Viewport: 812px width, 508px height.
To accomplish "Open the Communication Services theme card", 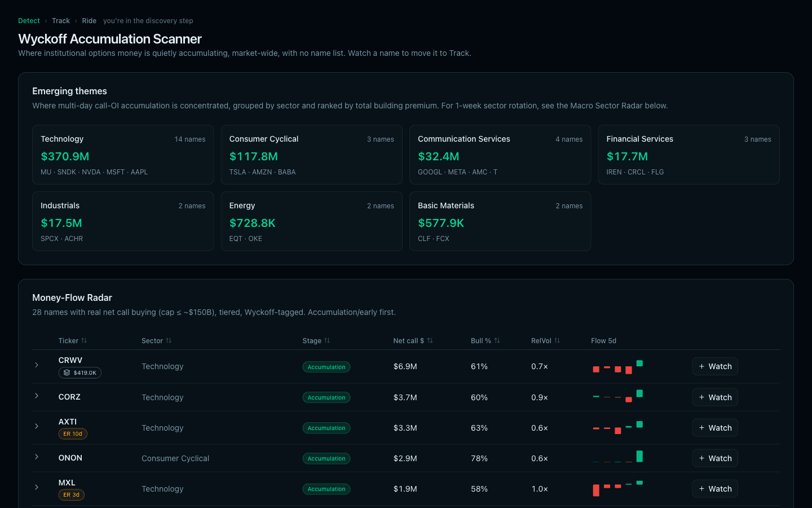I will [500, 155].
